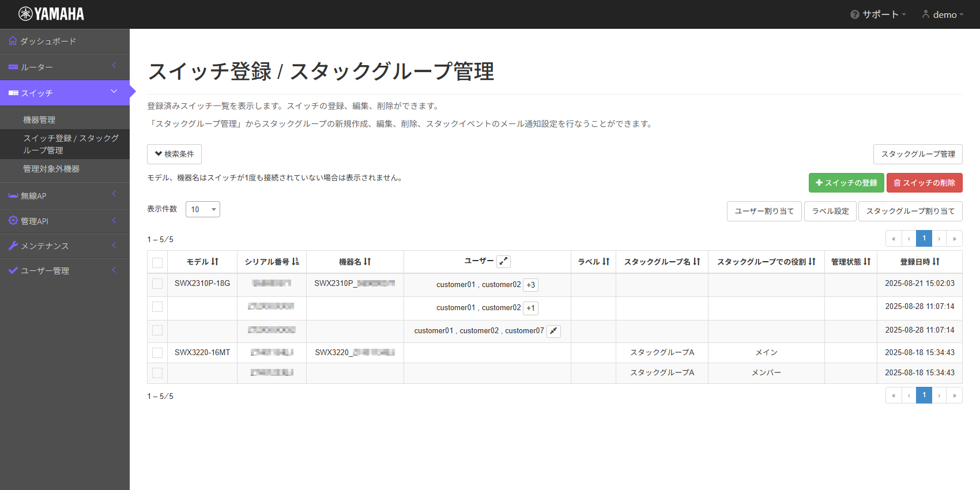Show more users with the +3 badge
980x490 pixels.
tap(531, 285)
